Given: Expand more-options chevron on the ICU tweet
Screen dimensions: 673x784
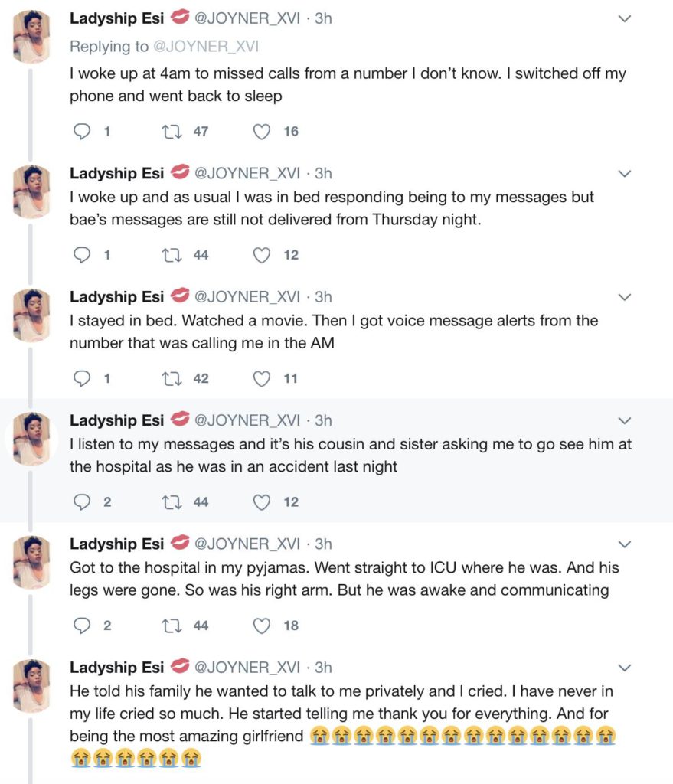Looking at the screenshot, I should point(625,544).
